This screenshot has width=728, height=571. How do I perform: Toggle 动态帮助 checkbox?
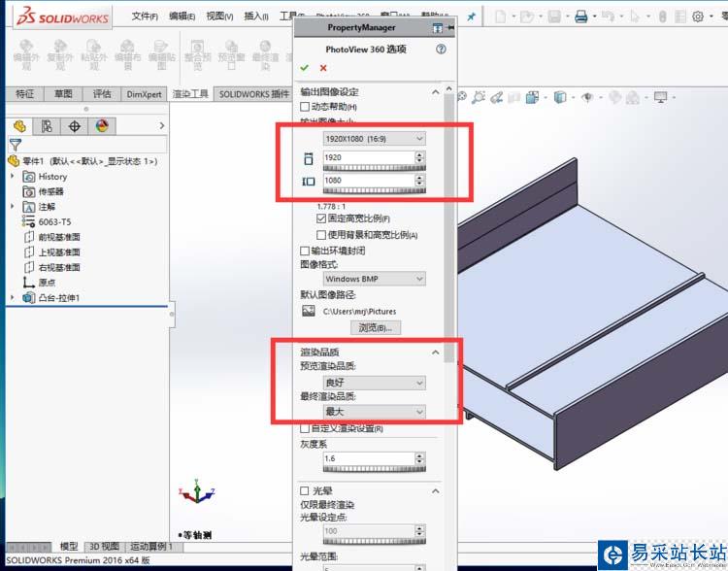click(x=305, y=107)
